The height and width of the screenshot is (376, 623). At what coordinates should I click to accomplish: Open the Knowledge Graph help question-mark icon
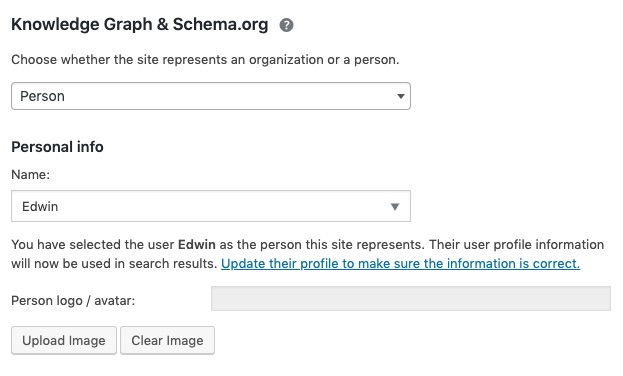pos(286,25)
